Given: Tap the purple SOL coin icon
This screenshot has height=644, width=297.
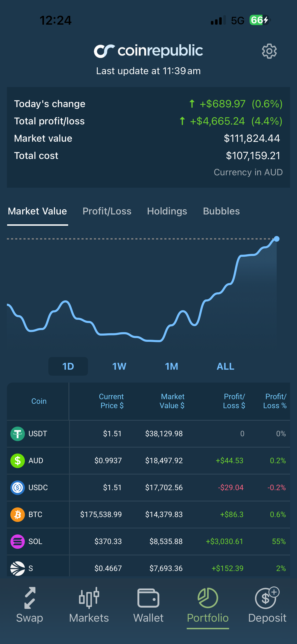Looking at the screenshot, I should click(x=17, y=542).
